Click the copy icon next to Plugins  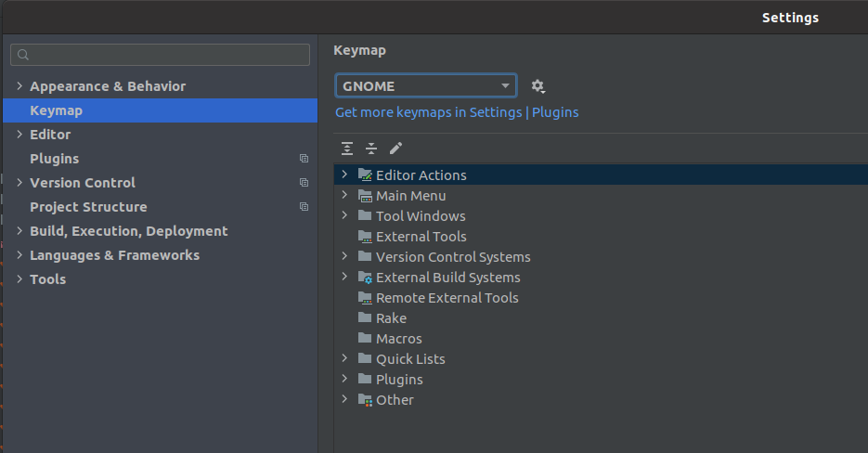click(x=304, y=159)
